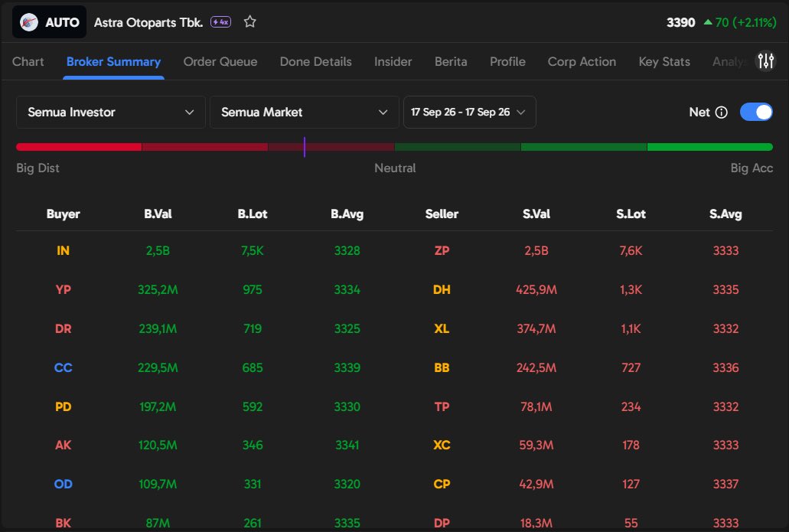Click the 3337 sell average cell

pos(725,485)
